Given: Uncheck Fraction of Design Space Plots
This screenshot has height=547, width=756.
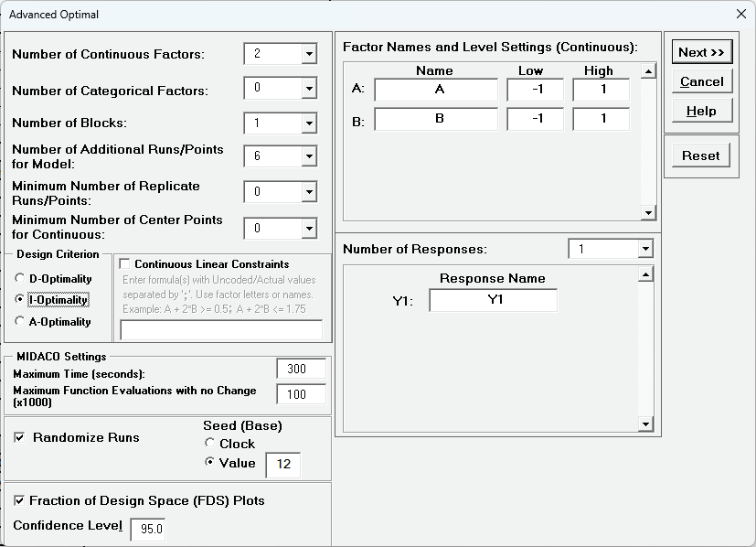Looking at the screenshot, I should pos(19,500).
